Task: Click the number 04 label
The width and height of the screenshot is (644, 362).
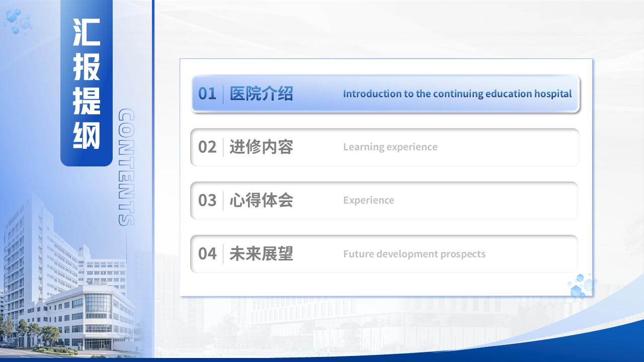Action: [x=207, y=254]
